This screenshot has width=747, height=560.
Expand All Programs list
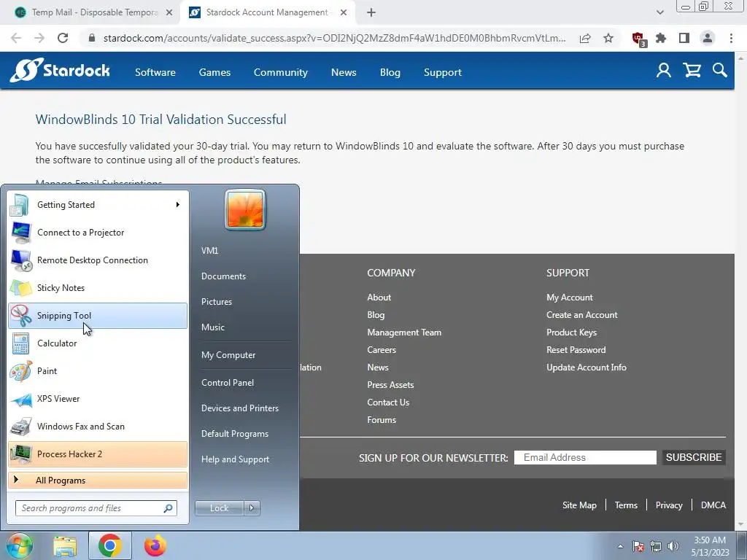tap(98, 480)
